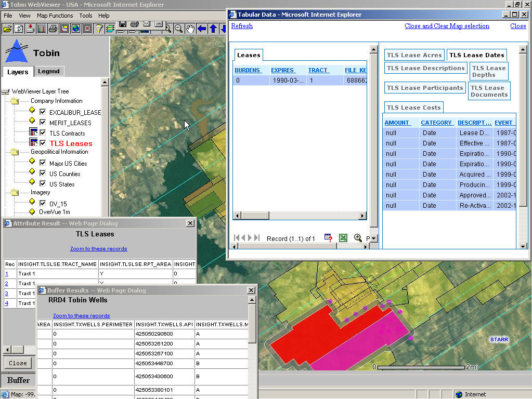
Task: Collapse the Company Information folder
Action: point(14,101)
